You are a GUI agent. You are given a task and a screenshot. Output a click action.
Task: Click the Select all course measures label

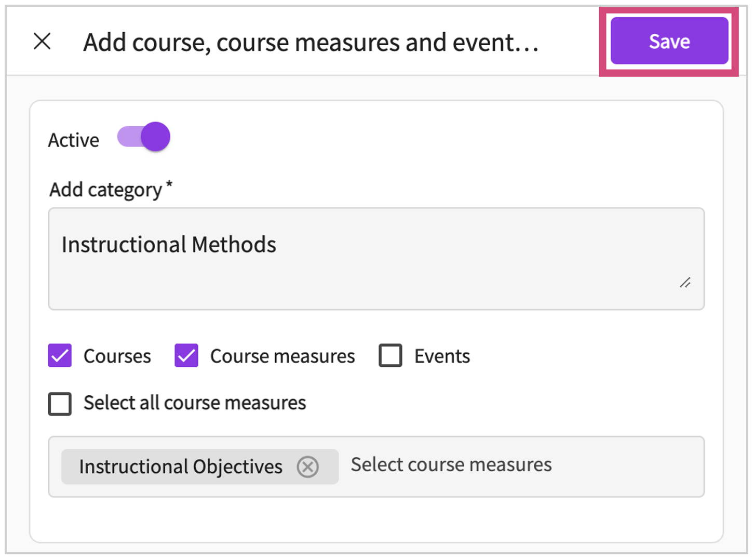tap(195, 403)
